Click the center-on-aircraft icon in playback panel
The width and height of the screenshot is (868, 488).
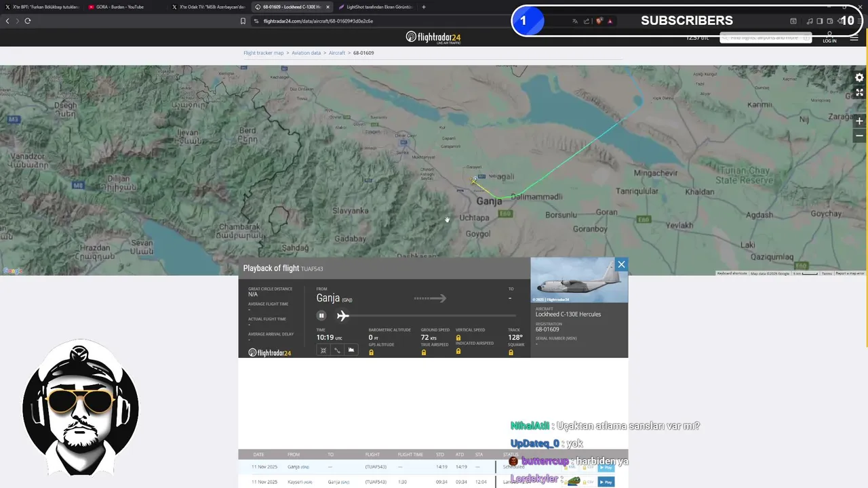click(323, 350)
